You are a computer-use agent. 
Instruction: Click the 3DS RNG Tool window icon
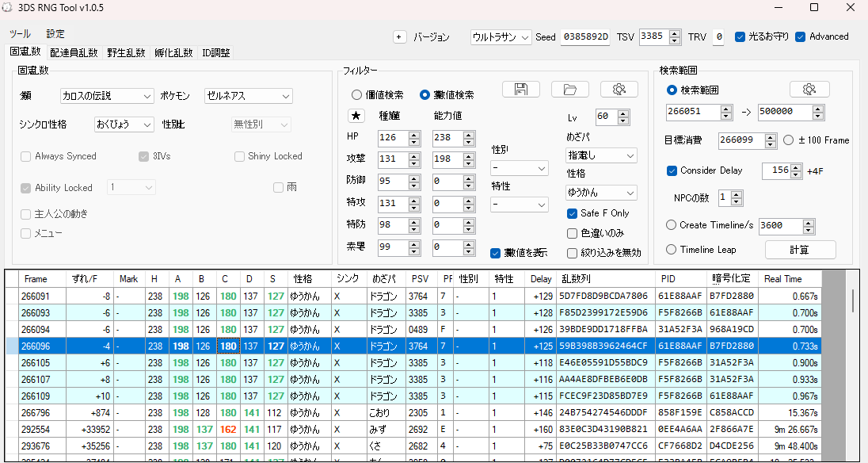[x=7, y=7]
